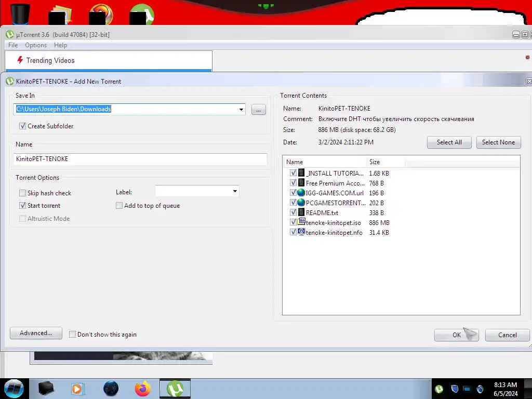
Task: Select the tenoke-kinitopet.iso row name
Action: 333,222
